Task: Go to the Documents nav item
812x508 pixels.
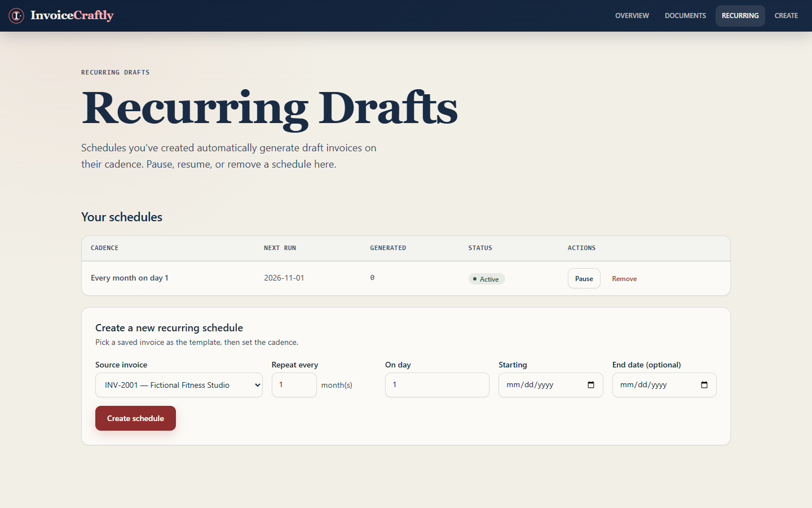Action: click(x=685, y=16)
